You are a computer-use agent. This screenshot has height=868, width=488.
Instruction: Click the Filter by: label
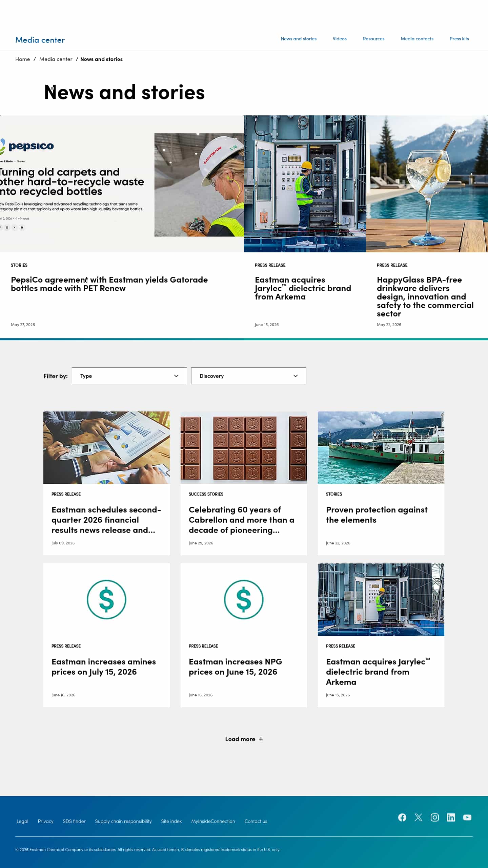(56, 376)
